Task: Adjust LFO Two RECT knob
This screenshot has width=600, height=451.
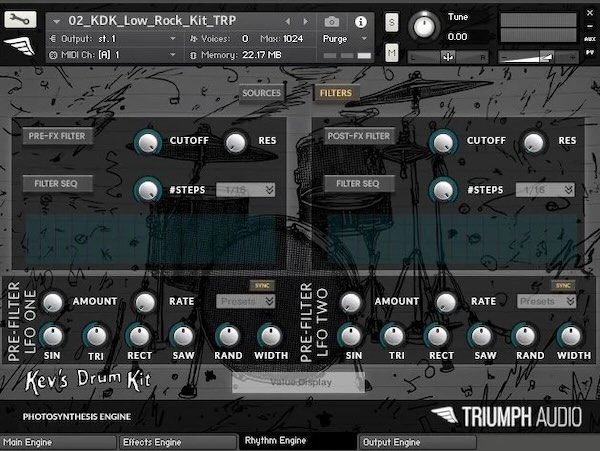Action: pyautogui.click(x=438, y=336)
